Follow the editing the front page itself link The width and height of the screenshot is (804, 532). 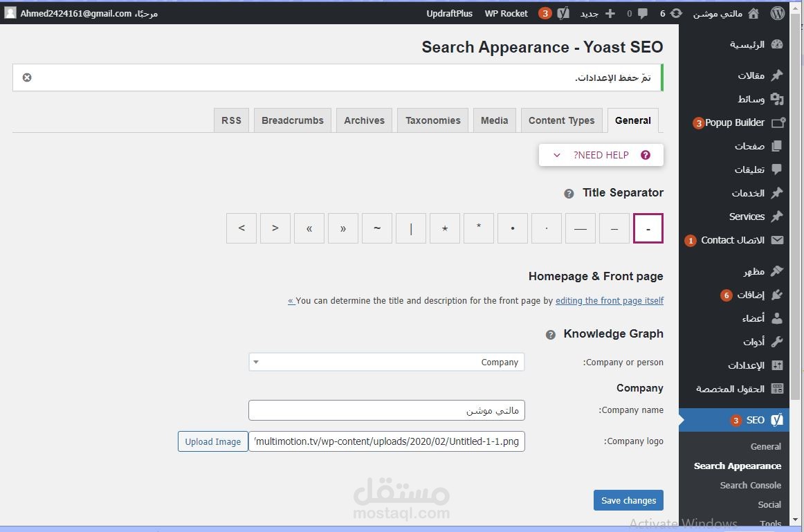point(609,300)
